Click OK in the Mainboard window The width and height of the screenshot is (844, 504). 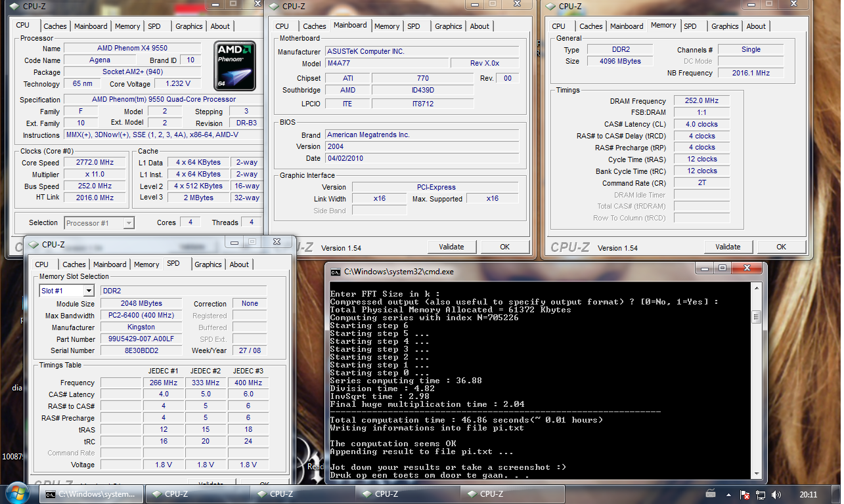click(504, 247)
